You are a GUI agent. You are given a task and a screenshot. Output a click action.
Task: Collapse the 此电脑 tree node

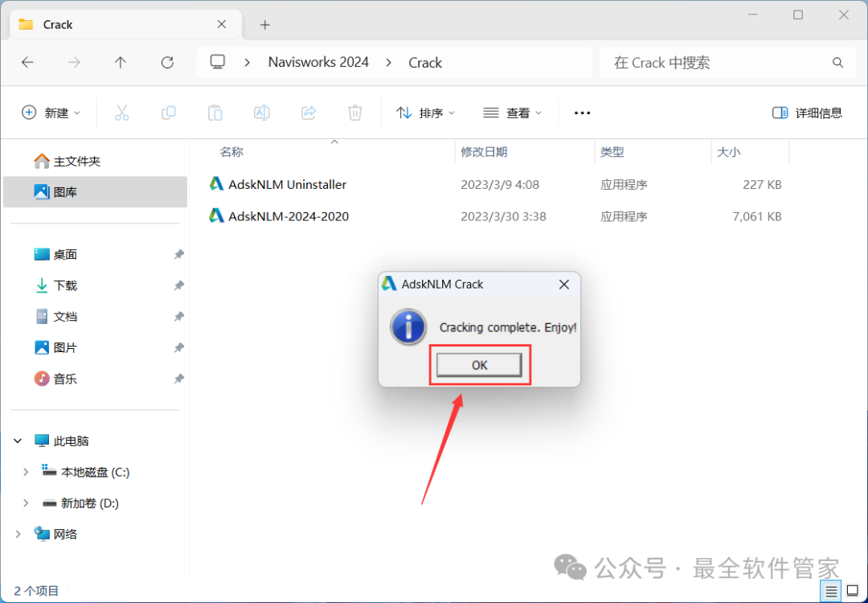point(18,441)
